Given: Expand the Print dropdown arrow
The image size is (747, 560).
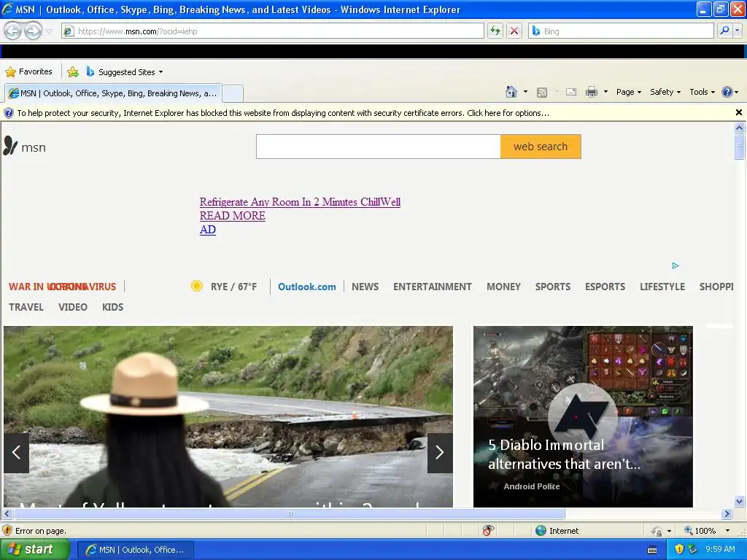Looking at the screenshot, I should (x=605, y=92).
